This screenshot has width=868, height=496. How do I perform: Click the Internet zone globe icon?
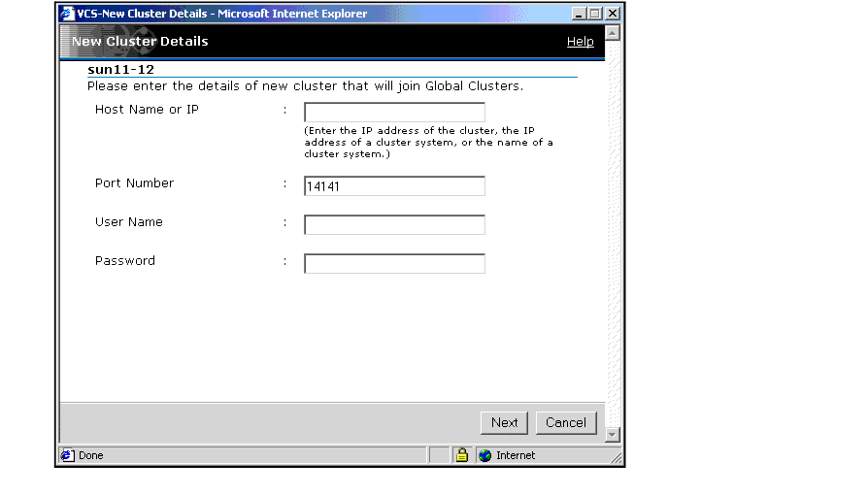[485, 455]
